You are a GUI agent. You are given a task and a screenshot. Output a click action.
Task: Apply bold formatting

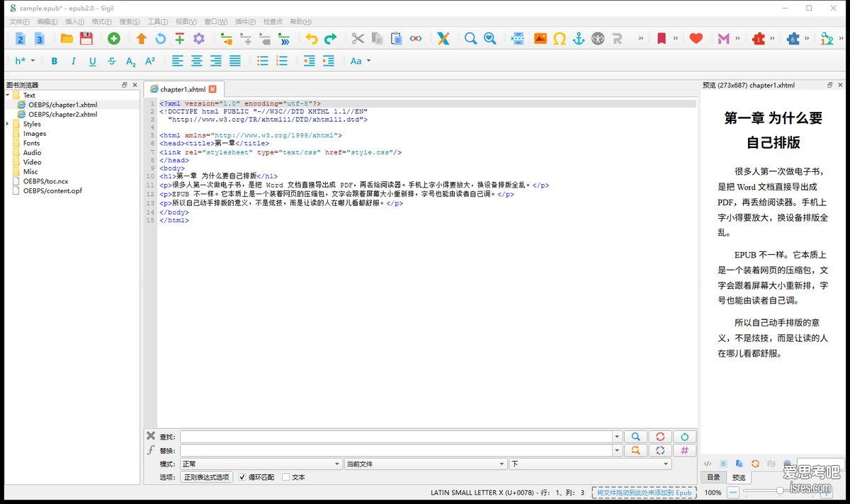pyautogui.click(x=55, y=62)
